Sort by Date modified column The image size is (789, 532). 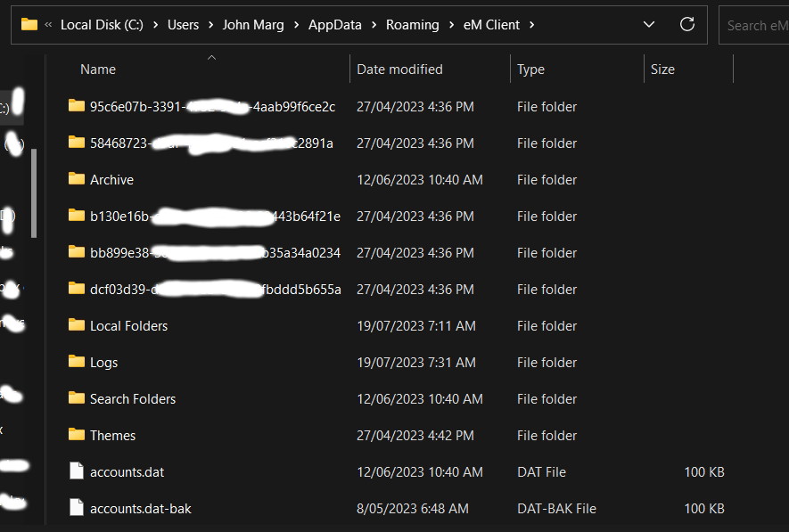pyautogui.click(x=399, y=70)
